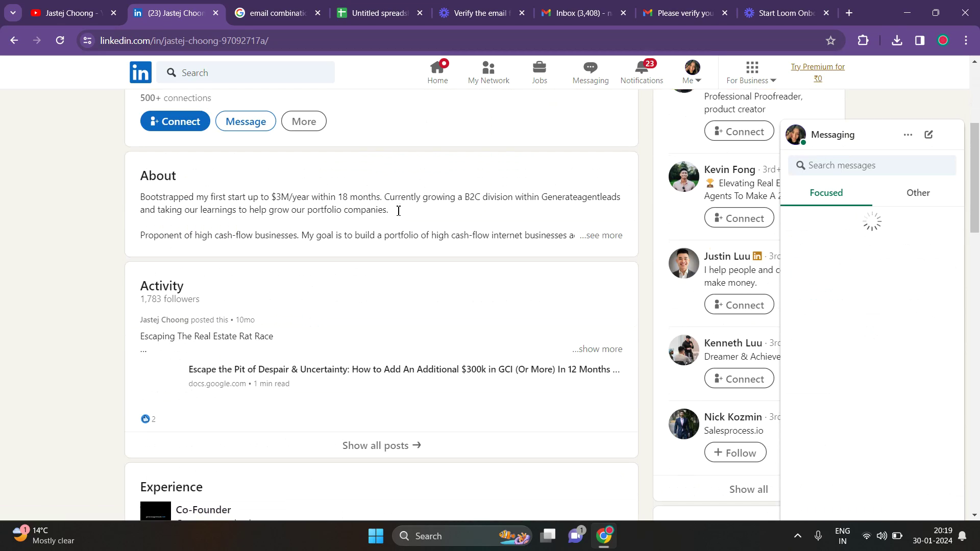This screenshot has width=980, height=551.
Task: Click the 2 reactions count
Action: (x=148, y=419)
